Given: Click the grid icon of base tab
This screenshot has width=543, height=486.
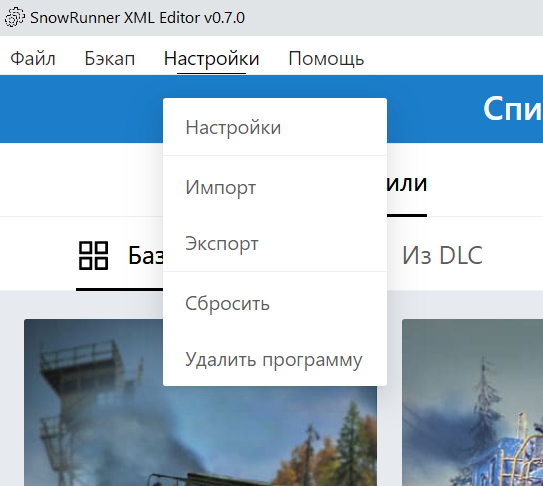Looking at the screenshot, I should coord(94,256).
